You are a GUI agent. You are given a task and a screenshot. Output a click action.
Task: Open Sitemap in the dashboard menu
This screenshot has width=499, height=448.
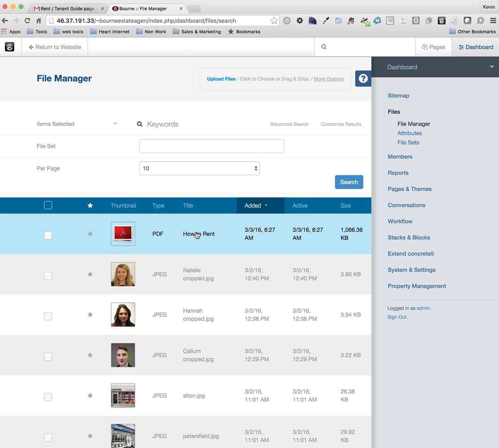[398, 95]
